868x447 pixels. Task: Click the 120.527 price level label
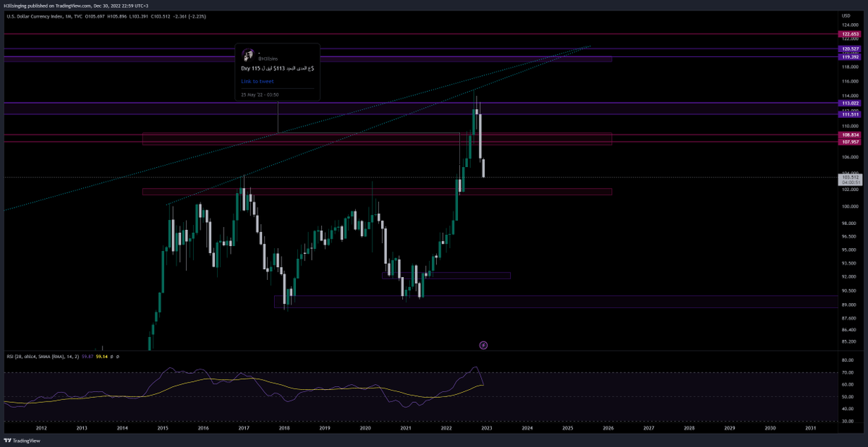tap(850, 49)
